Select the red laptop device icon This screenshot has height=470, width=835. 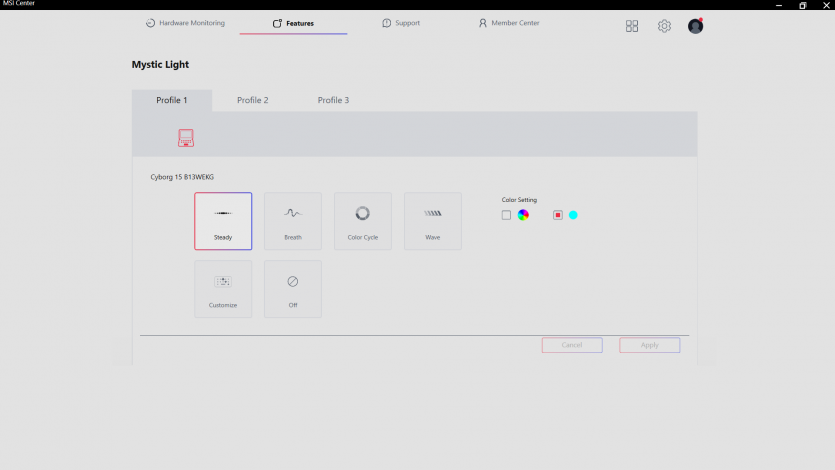point(186,138)
